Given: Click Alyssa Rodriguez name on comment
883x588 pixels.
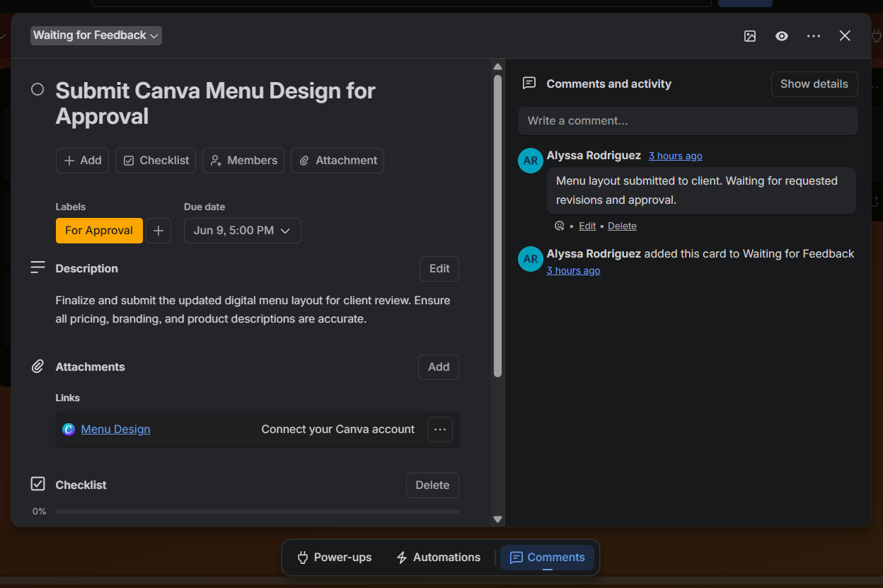Looking at the screenshot, I should click(594, 155).
